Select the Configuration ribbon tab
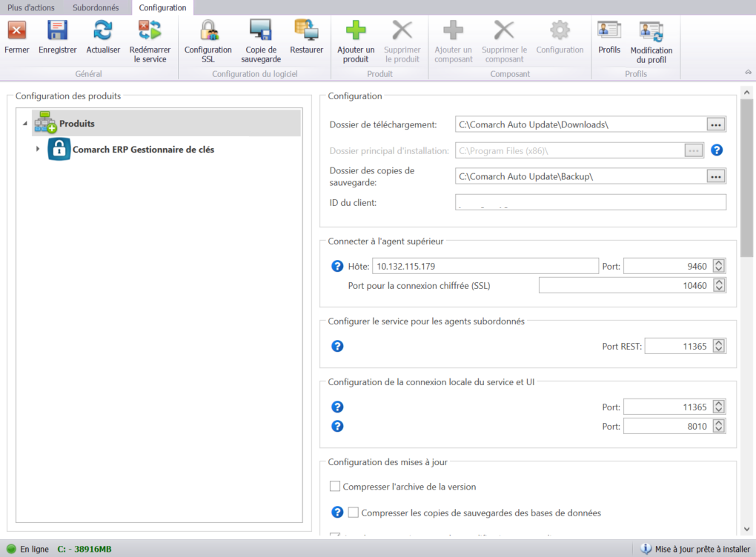Viewport: 756px width, 557px height. (162, 7)
